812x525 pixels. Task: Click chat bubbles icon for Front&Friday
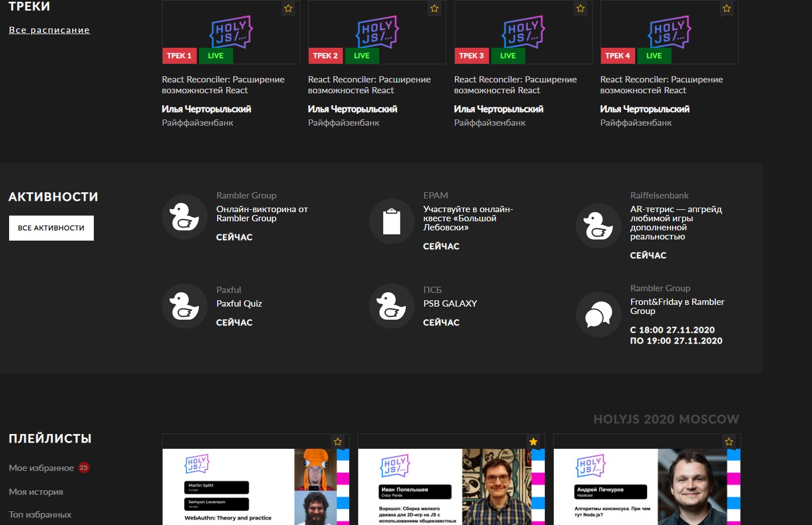point(599,315)
